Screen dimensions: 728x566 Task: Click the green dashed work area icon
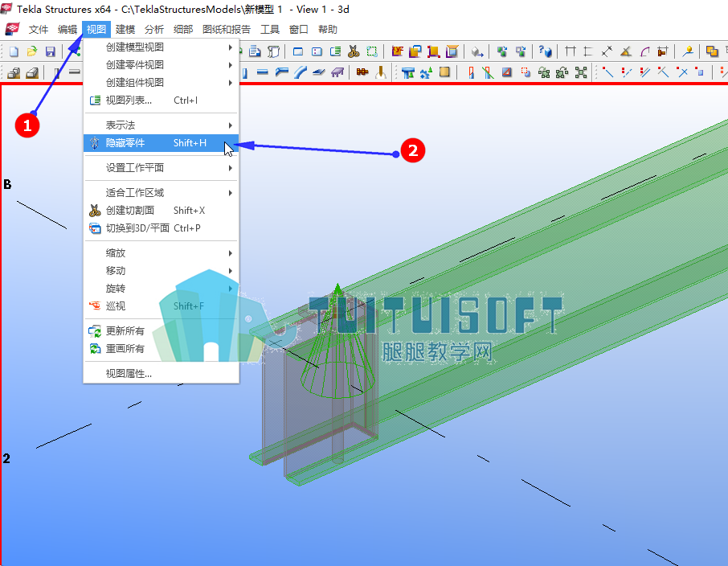pos(372,51)
